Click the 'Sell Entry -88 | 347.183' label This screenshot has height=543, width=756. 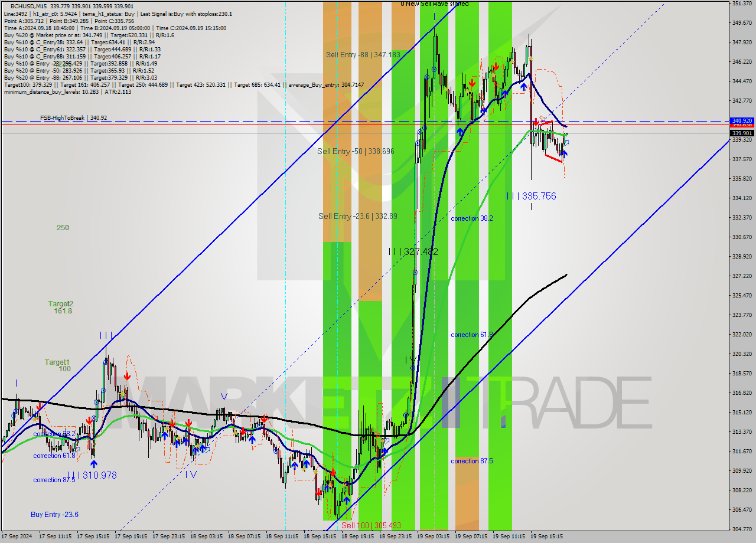tap(363, 54)
